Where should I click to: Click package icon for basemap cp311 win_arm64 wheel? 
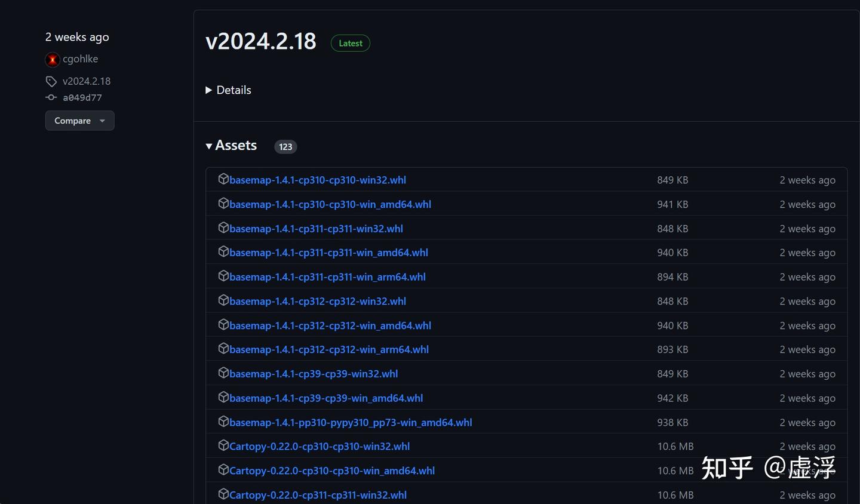tap(223, 276)
